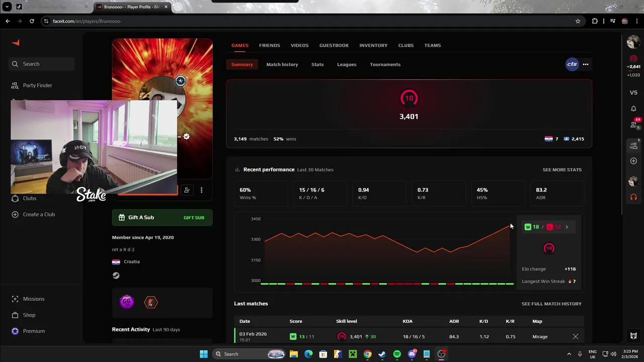This screenshot has height=362, width=644.
Task: Open the browser extensions puzzle icon
Action: coord(595,21)
